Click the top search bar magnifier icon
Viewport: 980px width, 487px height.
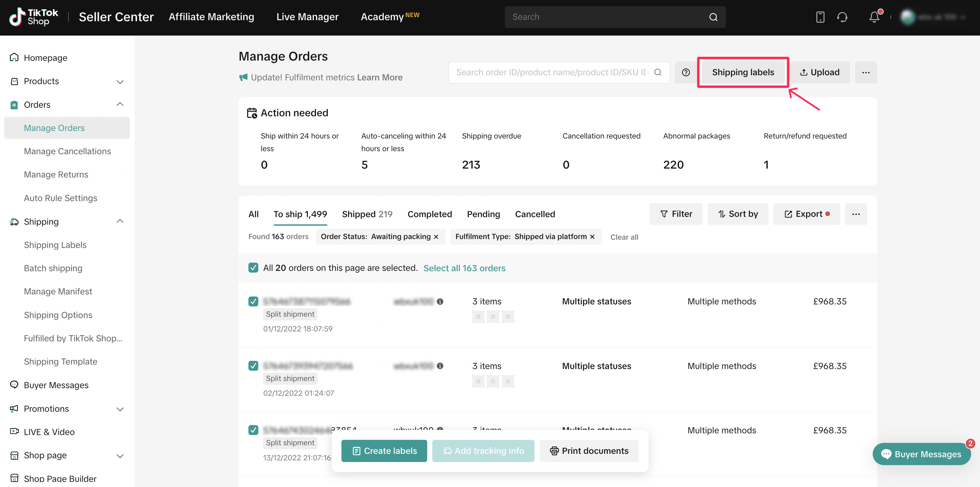coord(713,17)
